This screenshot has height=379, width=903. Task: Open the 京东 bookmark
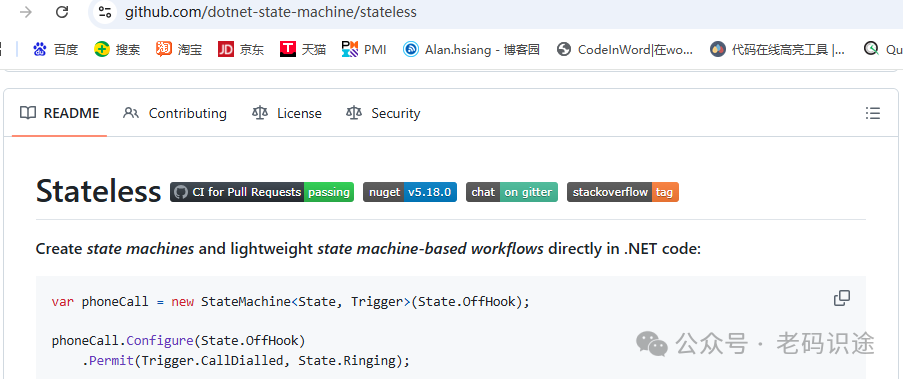click(241, 50)
